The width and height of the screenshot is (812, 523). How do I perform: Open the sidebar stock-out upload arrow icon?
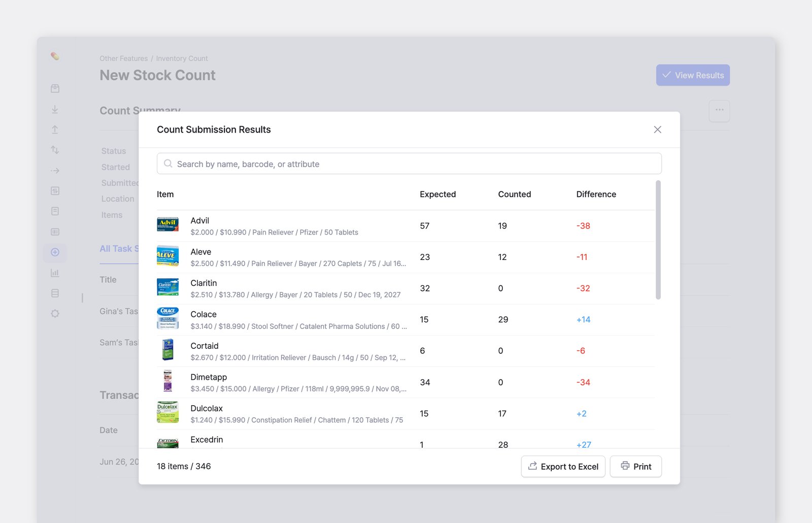pos(55,129)
